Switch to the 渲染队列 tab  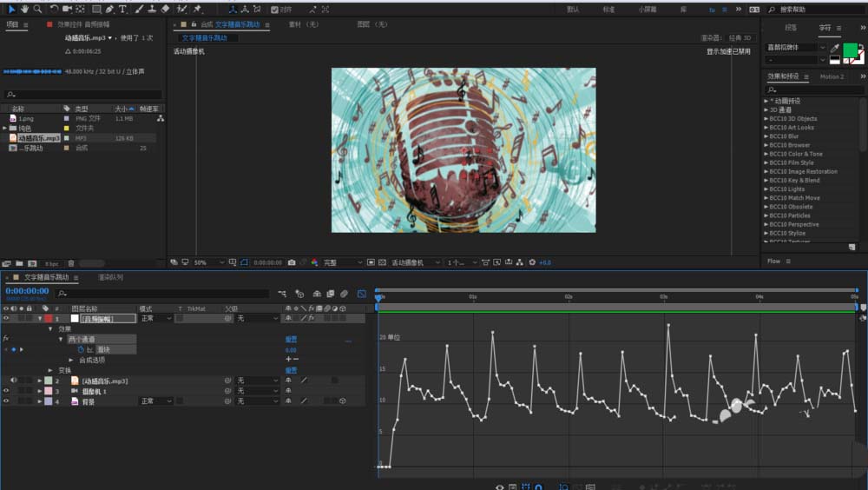[110, 277]
